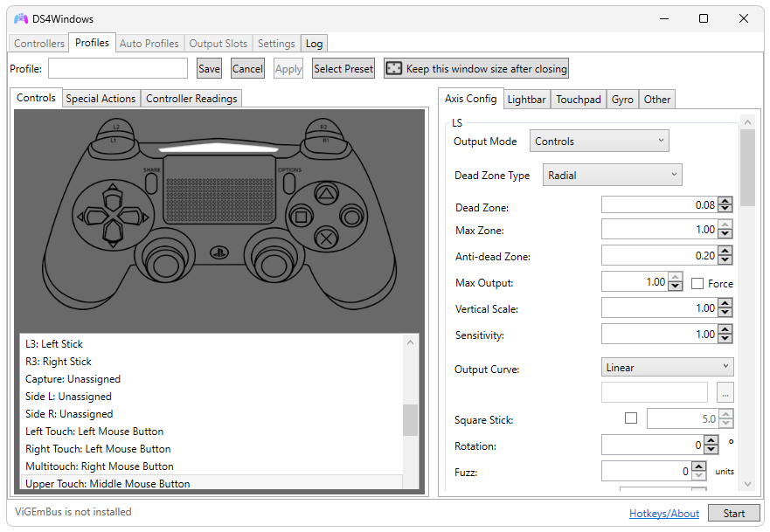Open the Output Curve dropdown
The image size is (770, 532).
(x=668, y=367)
